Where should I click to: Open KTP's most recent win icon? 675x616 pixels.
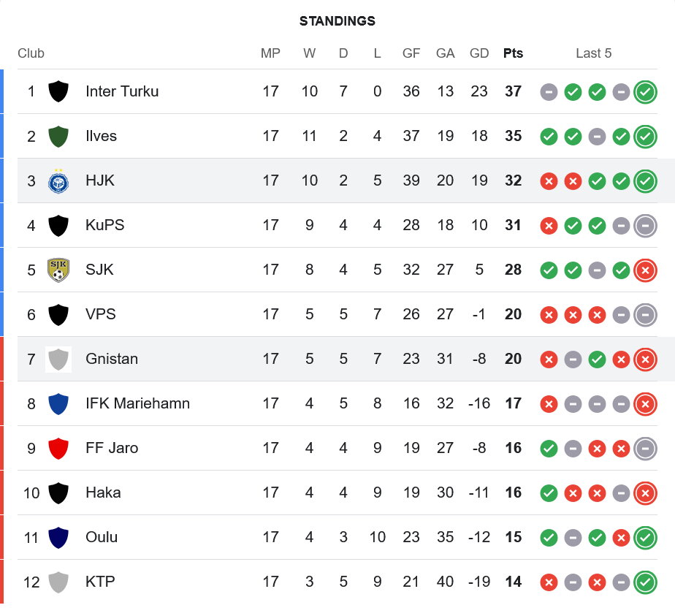(x=645, y=582)
